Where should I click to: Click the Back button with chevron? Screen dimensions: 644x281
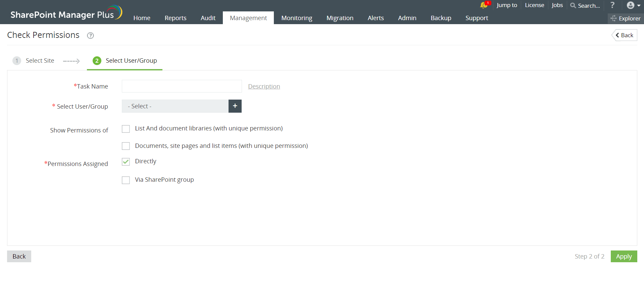(625, 35)
